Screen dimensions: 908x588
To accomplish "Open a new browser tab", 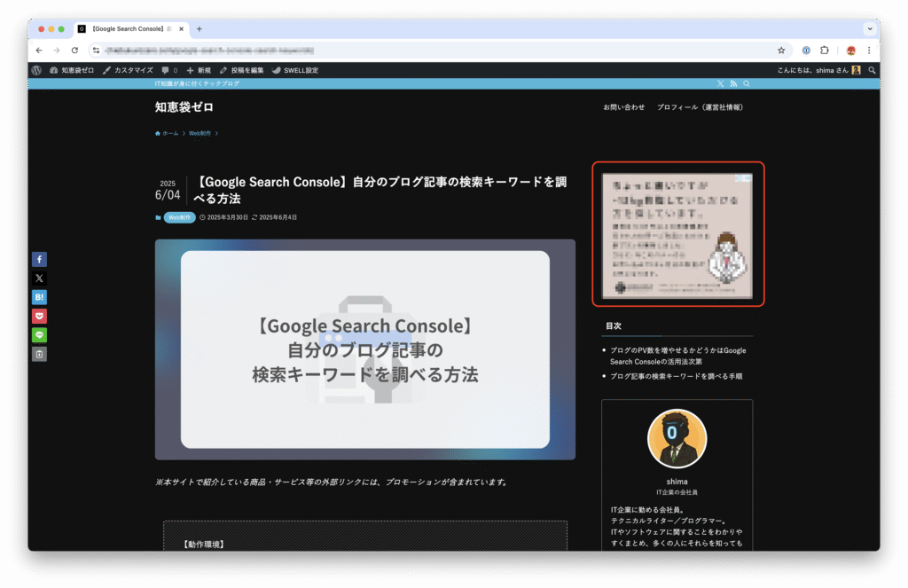I will [x=200, y=29].
